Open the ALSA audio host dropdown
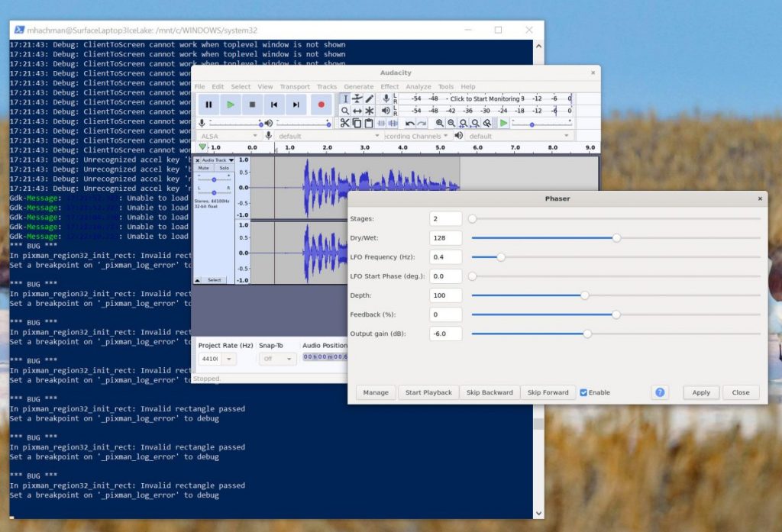Image resolution: width=782 pixels, height=532 pixels. click(228, 136)
